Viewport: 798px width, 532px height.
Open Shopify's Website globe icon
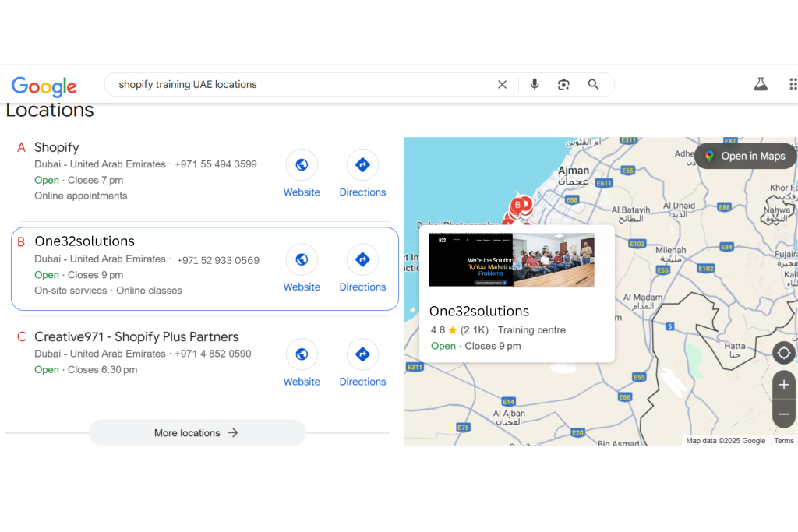pos(302,165)
